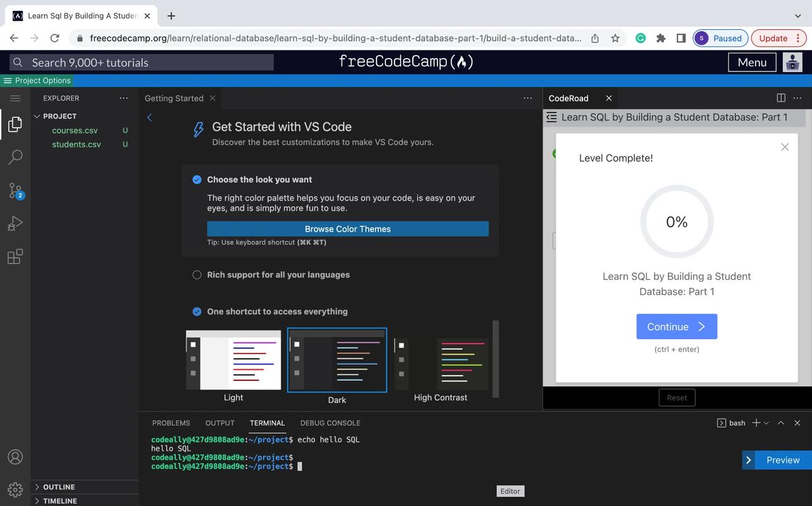Split the CodeRoad editor layout
This screenshot has height=506, width=812.
click(x=781, y=98)
